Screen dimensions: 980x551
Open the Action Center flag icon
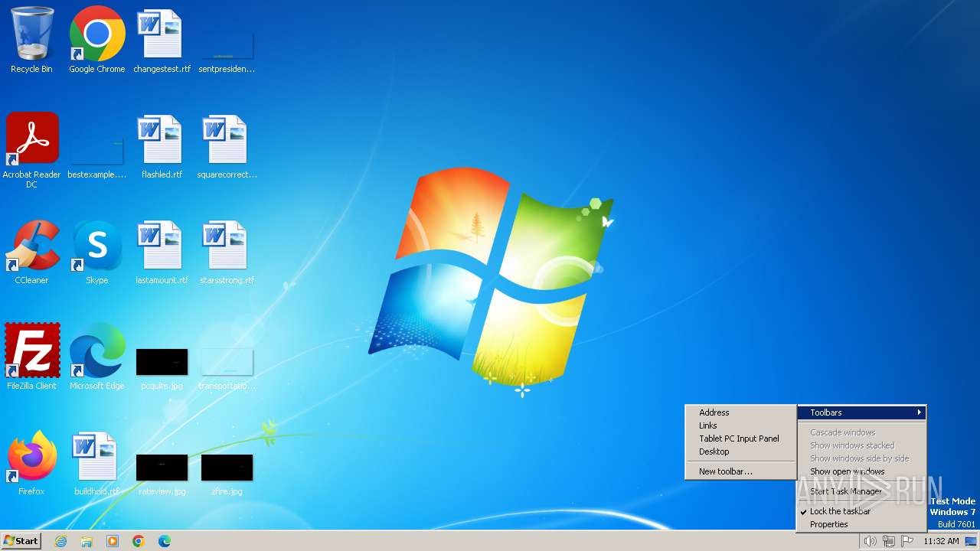click(x=907, y=541)
